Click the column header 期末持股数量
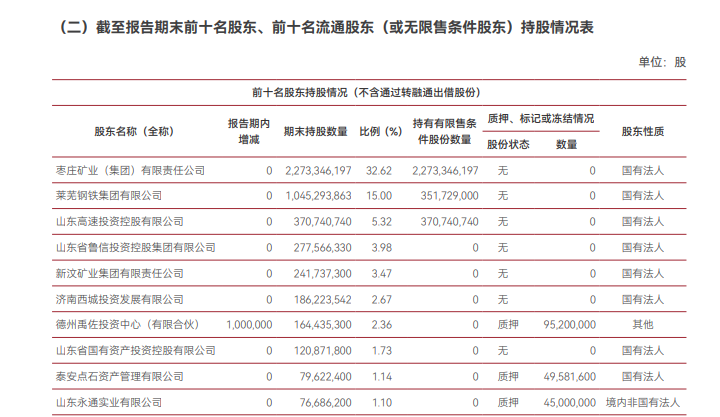The width and height of the screenshot is (720, 417). pos(315,131)
